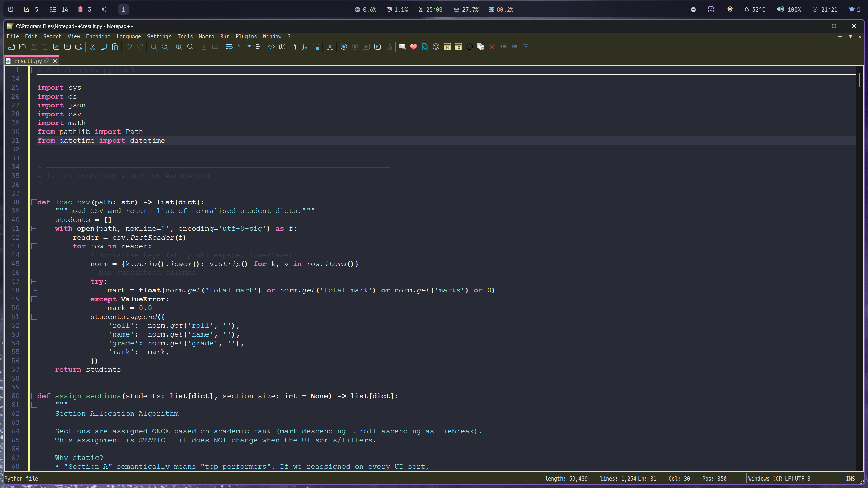Screen dimensions: 868x488
Task: Click the code tags language icon
Action: pyautogui.click(x=271, y=47)
